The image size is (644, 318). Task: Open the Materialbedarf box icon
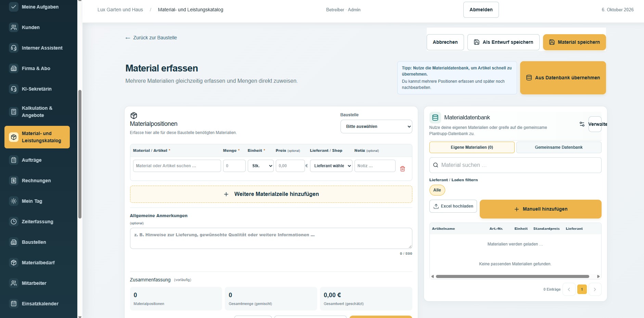click(x=14, y=263)
